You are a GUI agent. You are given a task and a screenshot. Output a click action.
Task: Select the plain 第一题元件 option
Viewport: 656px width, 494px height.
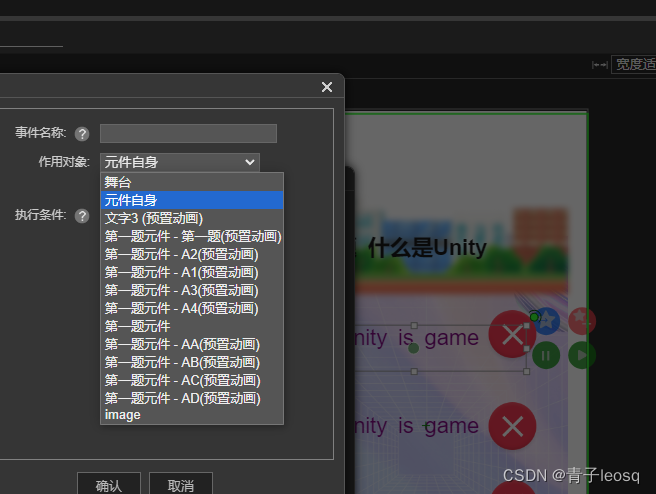coord(192,326)
